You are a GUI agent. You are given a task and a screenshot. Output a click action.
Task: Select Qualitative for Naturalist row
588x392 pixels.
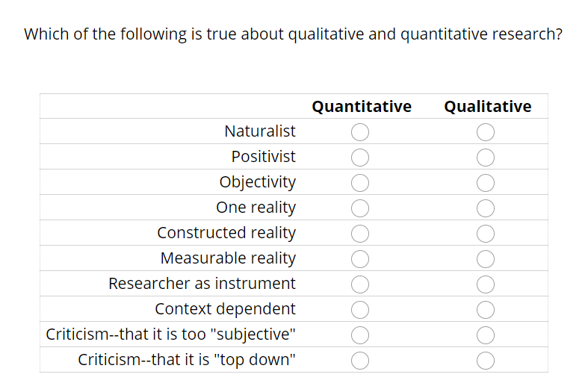[486, 132]
